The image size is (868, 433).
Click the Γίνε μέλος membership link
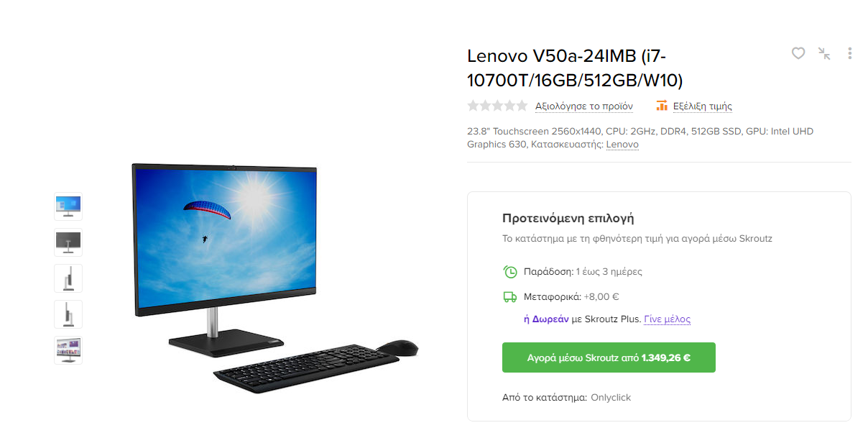[x=667, y=319]
